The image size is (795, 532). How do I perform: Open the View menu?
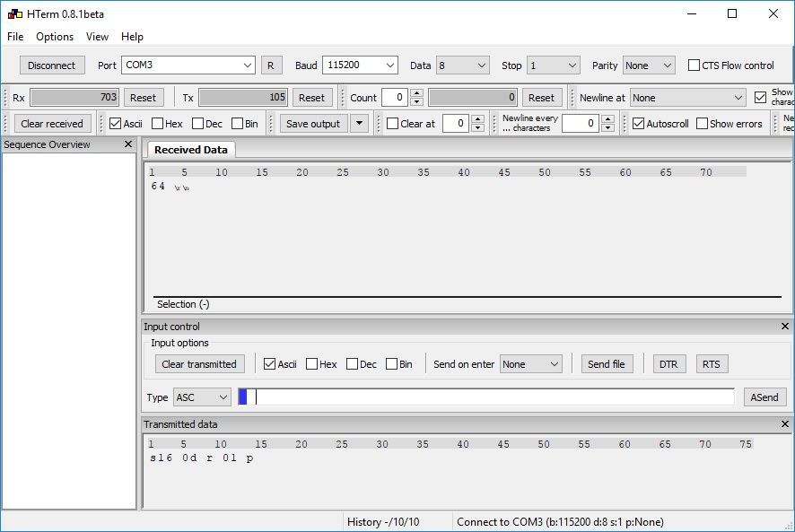pyautogui.click(x=97, y=37)
